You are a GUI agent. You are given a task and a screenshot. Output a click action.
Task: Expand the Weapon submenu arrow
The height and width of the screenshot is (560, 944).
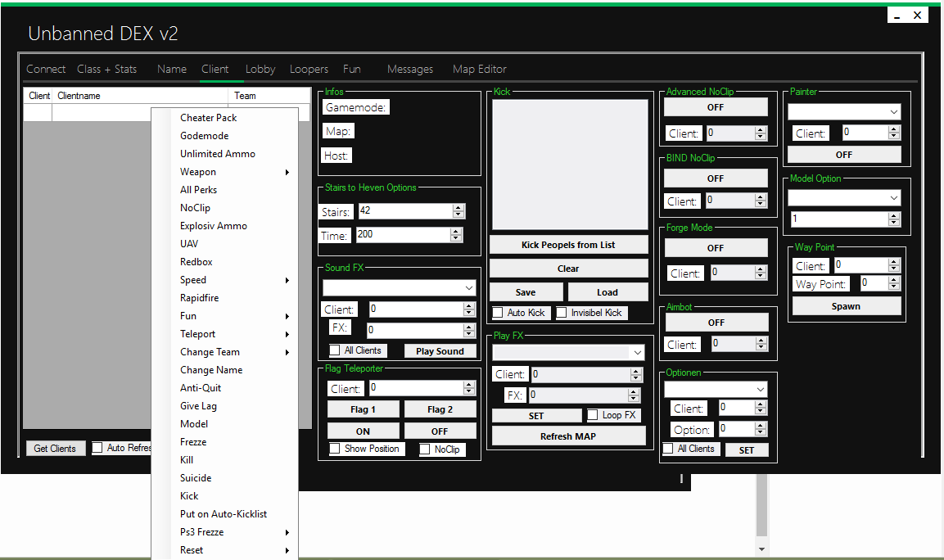tap(287, 172)
